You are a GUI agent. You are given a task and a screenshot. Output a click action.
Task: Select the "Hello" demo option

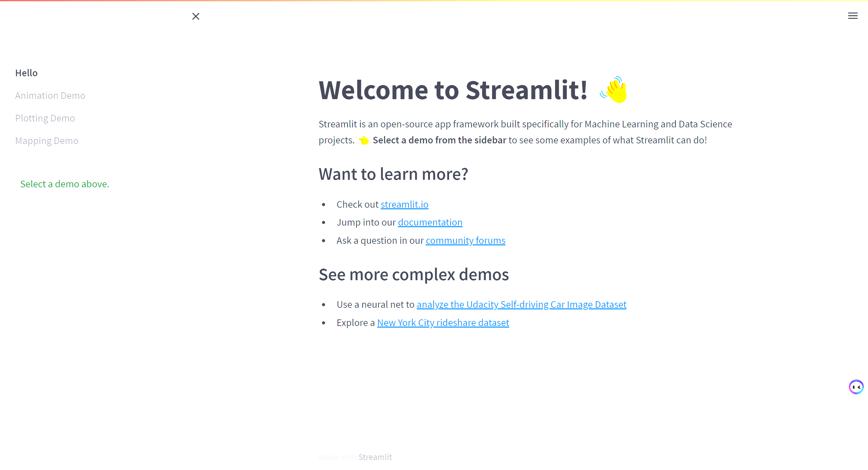[26, 73]
